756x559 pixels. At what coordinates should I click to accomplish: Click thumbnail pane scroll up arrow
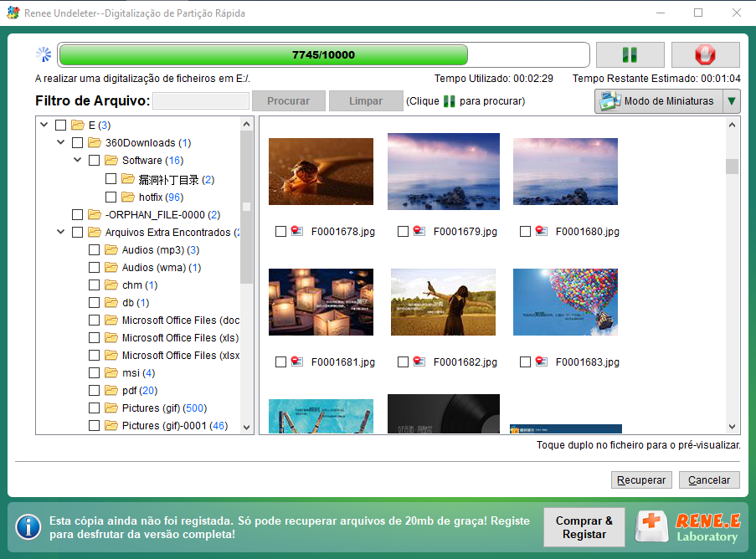pos(732,125)
